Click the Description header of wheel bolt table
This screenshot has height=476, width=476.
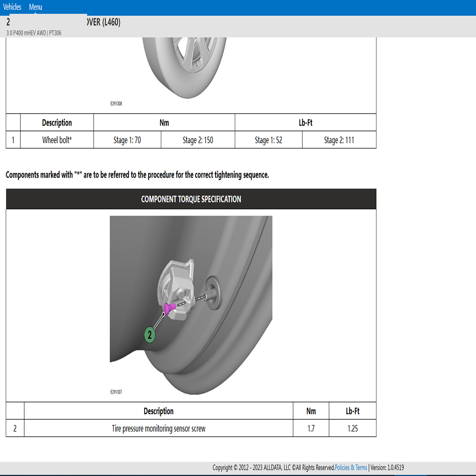point(57,123)
